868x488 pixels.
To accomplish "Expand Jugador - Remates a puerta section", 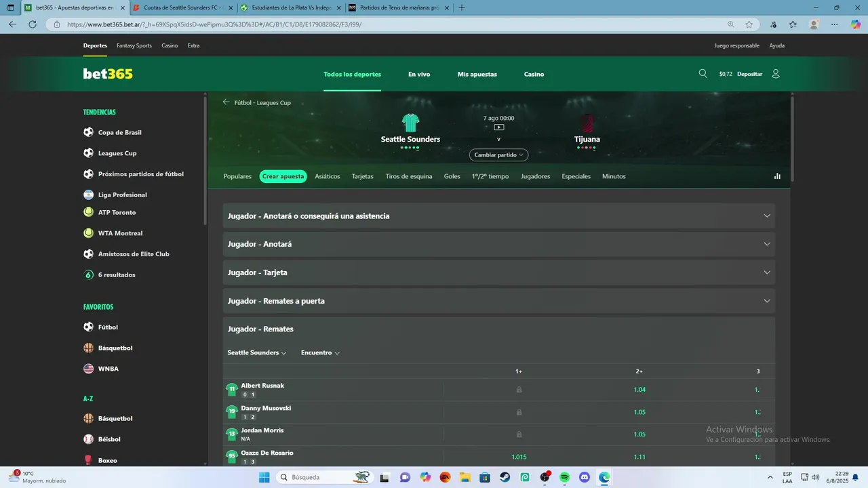I will 498,301.
